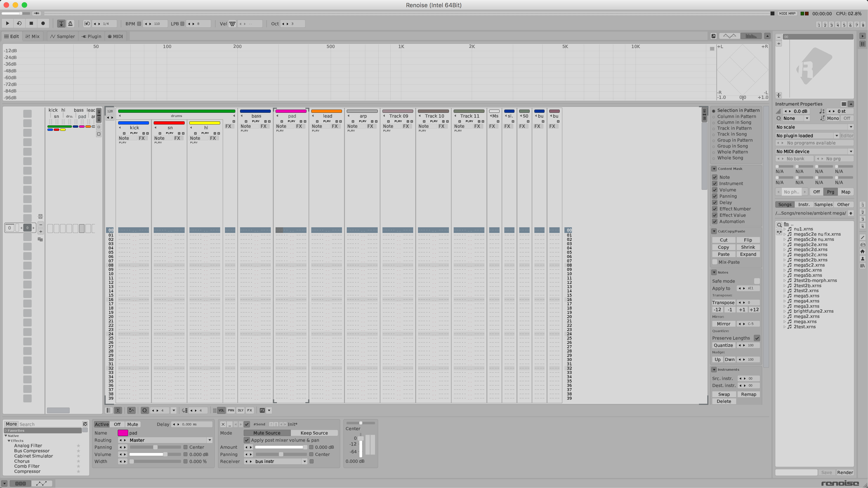
Task: Click the loop pattern playback button
Action: tap(19, 23)
